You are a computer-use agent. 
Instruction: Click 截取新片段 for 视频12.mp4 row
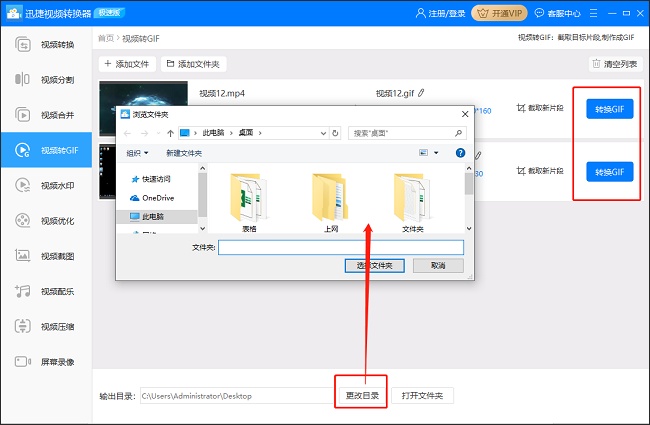(x=540, y=108)
